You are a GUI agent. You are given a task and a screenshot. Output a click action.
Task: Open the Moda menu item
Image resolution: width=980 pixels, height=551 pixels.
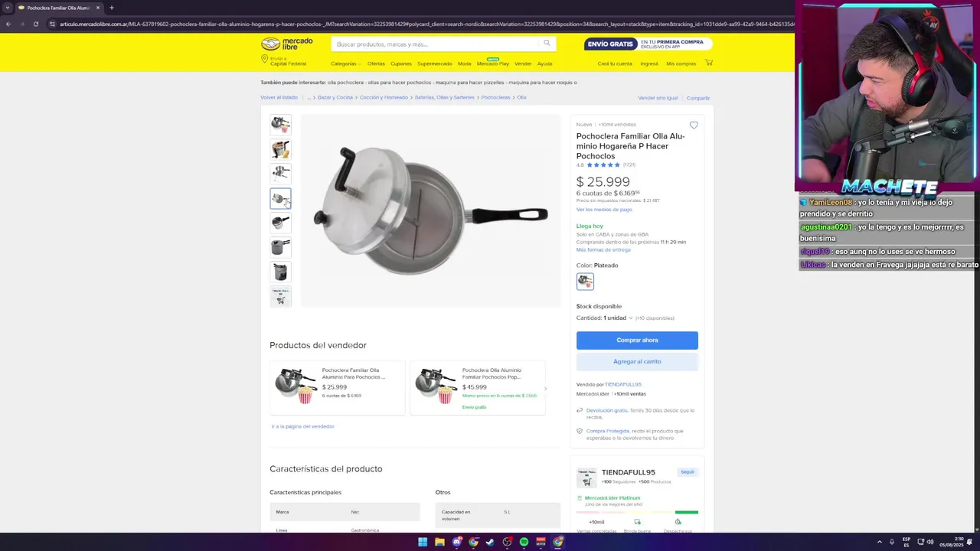pyautogui.click(x=465, y=64)
